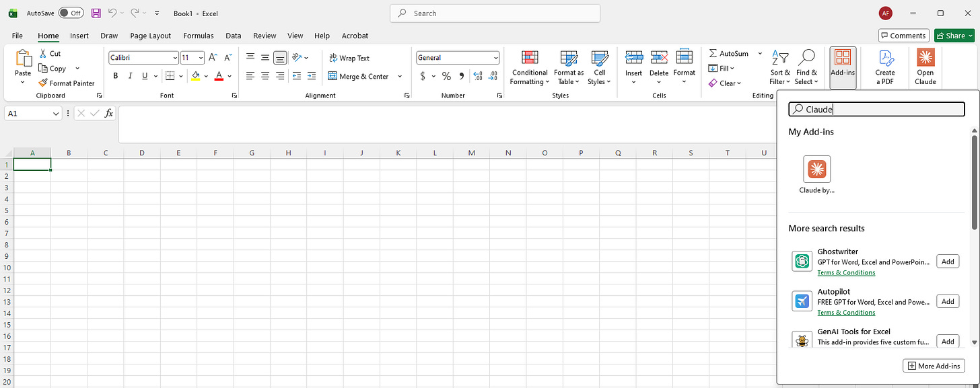Open the Add-ins ribbon button
The width and height of the screenshot is (980, 388).
[x=843, y=67]
